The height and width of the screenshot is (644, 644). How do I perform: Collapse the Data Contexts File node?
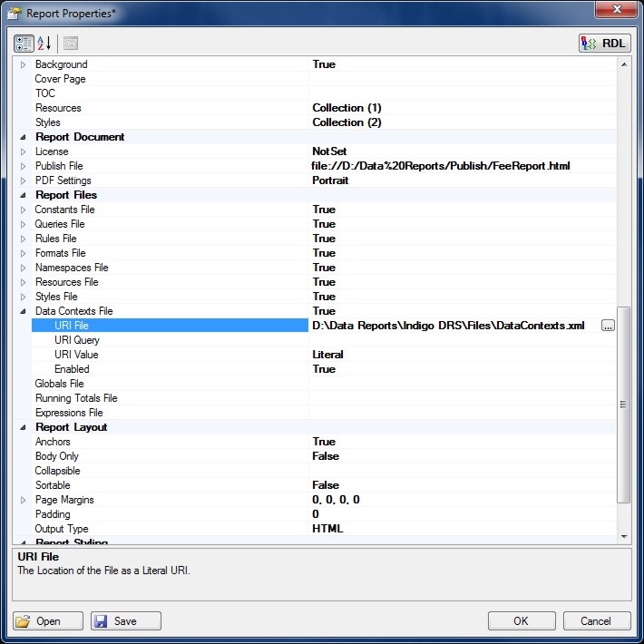click(x=24, y=311)
